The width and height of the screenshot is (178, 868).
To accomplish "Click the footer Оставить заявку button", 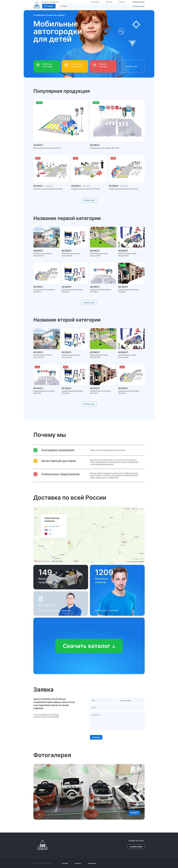I will point(136,847).
